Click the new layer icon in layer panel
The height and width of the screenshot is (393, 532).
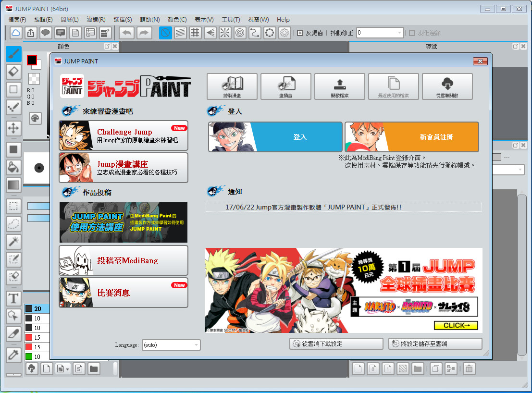358,368
